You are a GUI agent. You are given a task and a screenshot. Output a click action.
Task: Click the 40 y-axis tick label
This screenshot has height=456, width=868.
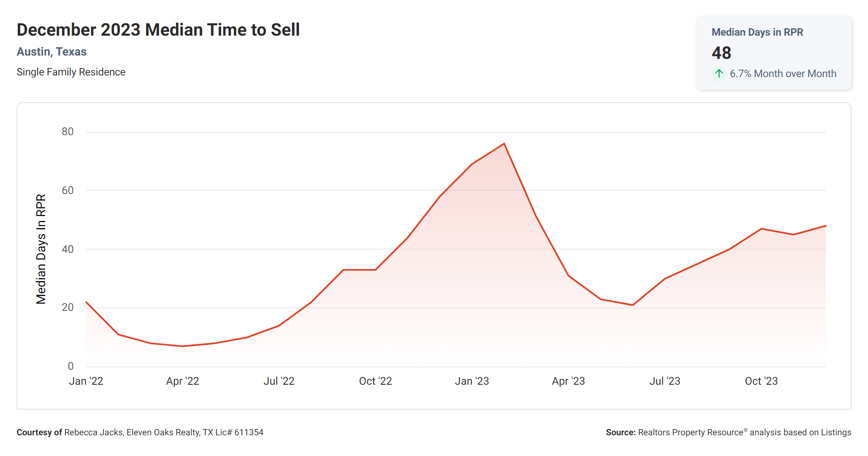pos(68,249)
